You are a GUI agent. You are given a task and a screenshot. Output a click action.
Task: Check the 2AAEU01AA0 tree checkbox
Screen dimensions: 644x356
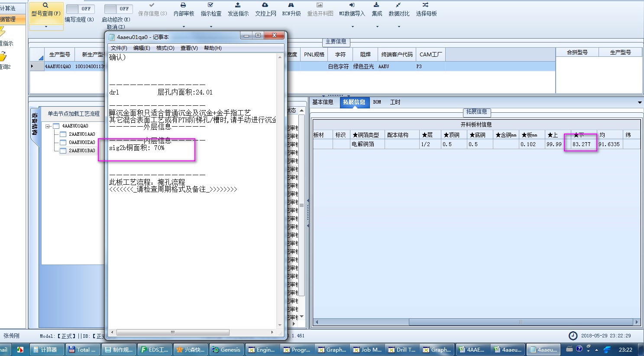pyautogui.click(x=63, y=134)
